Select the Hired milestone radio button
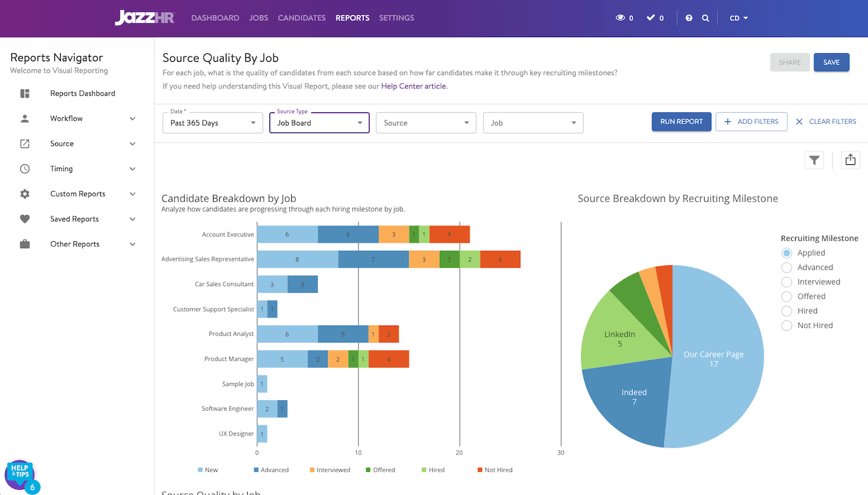Screen dimensions: 868x495 tap(786, 311)
